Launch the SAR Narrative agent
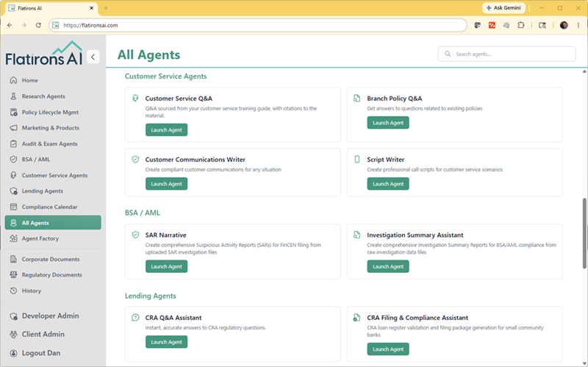 pos(167,266)
